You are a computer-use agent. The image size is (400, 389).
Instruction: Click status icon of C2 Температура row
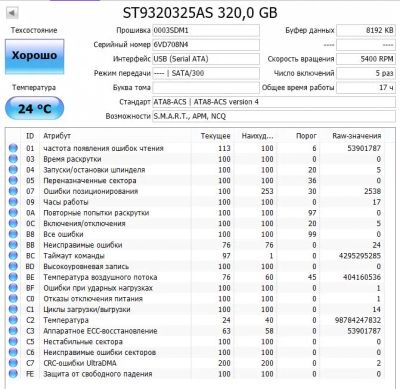tap(13, 320)
